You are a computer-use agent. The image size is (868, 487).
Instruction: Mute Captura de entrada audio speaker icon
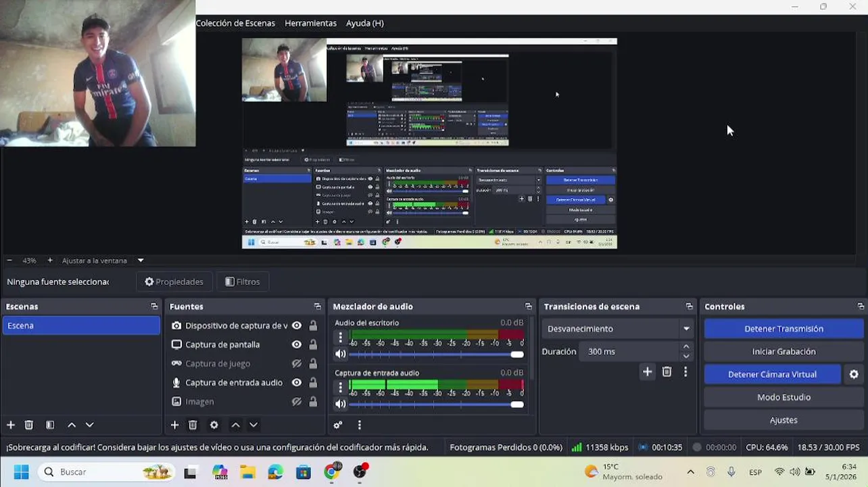pyautogui.click(x=341, y=404)
